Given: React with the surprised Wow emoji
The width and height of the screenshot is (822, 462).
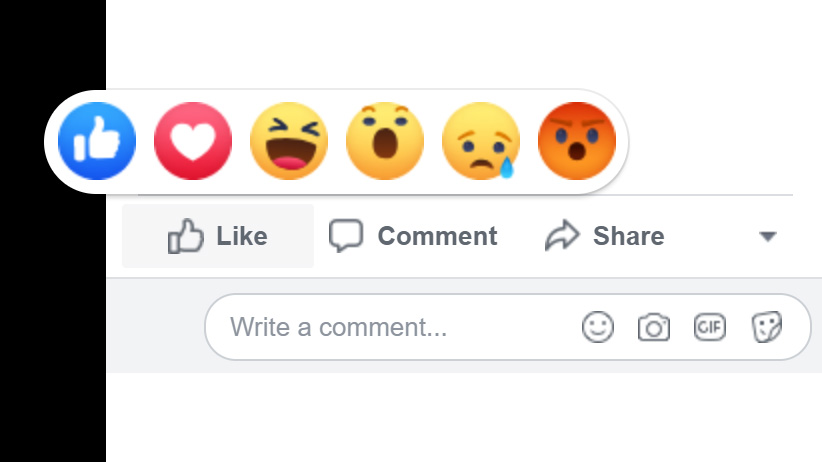Looking at the screenshot, I should click(385, 141).
